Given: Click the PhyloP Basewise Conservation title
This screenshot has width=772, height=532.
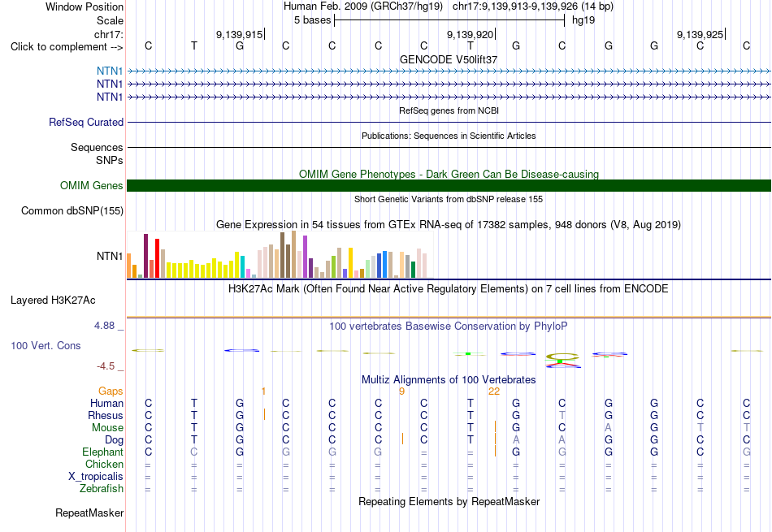Looking at the screenshot, I should click(449, 326).
